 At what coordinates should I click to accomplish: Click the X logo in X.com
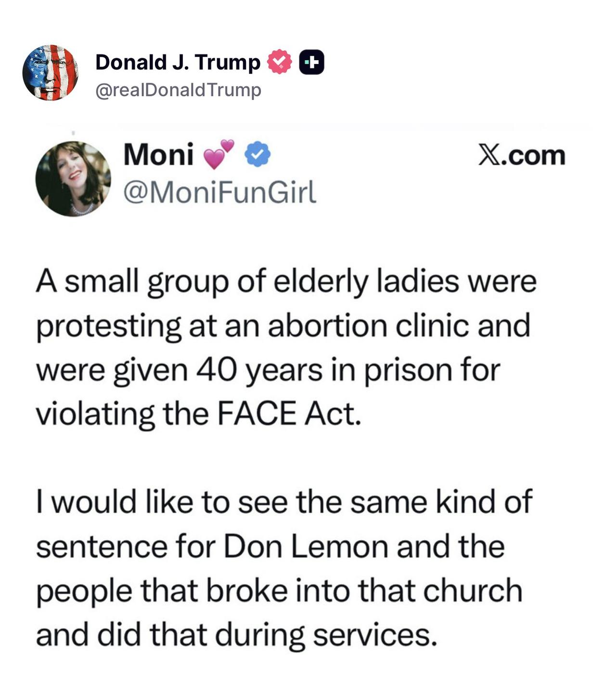[x=489, y=155]
